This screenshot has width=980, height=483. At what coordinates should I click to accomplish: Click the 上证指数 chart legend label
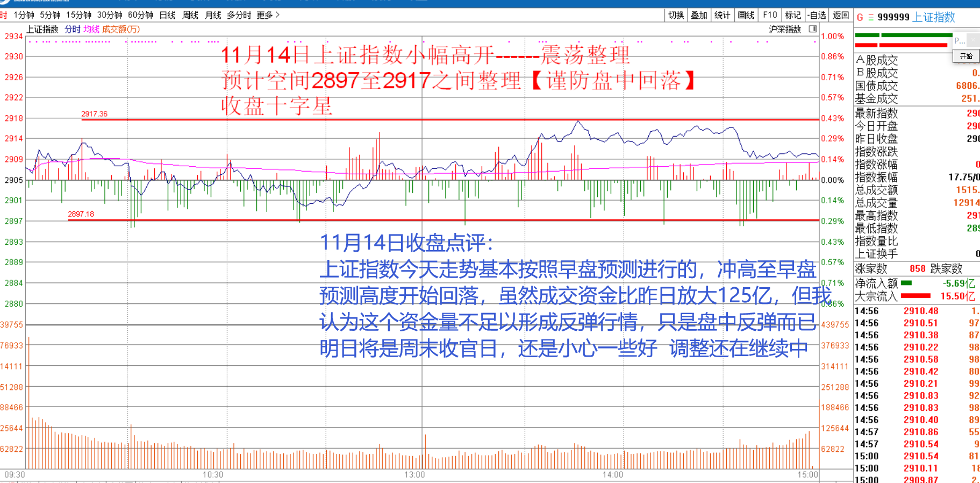[42, 29]
